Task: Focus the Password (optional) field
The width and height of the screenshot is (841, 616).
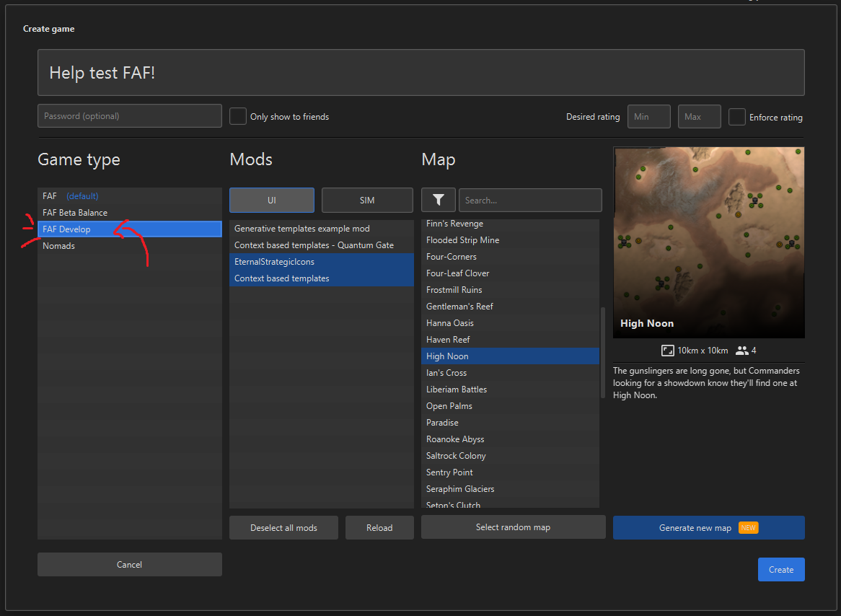Action: coord(130,116)
